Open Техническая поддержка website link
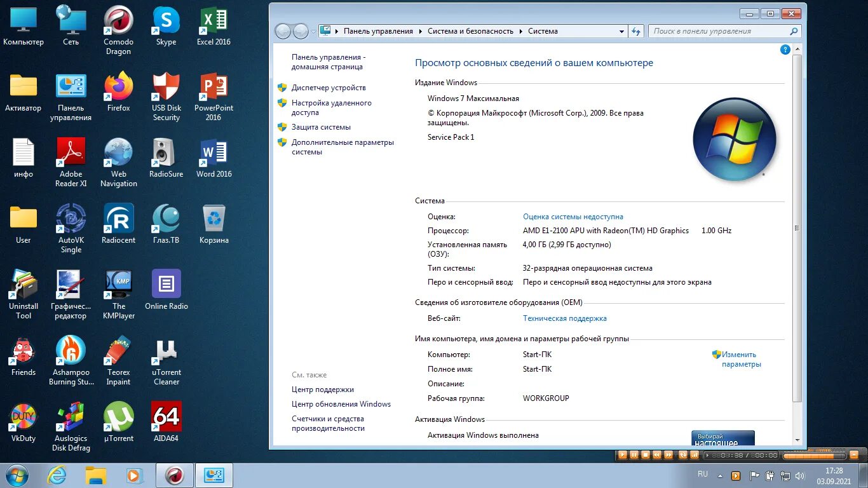Viewport: 868px width, 488px height. click(564, 318)
